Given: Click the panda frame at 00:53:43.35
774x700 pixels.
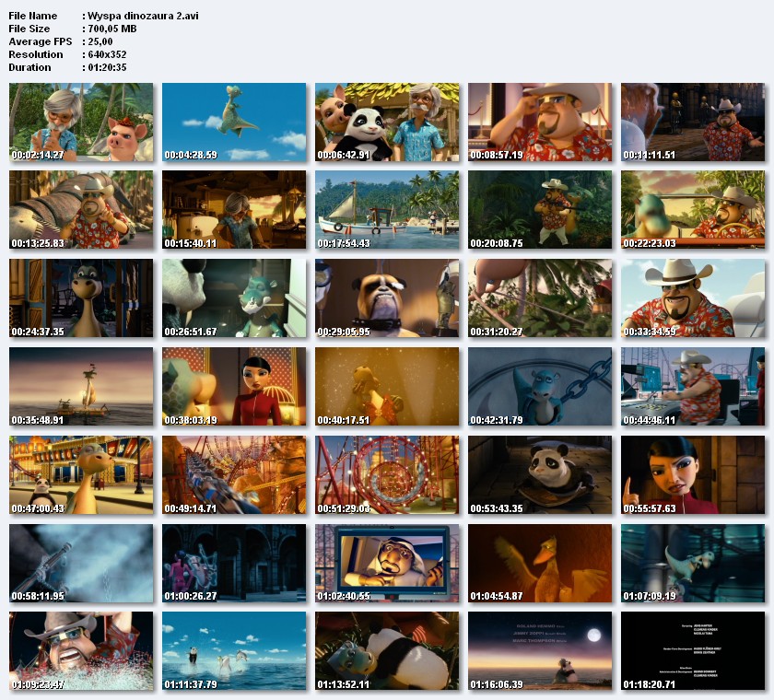Looking at the screenshot, I should [x=540, y=474].
